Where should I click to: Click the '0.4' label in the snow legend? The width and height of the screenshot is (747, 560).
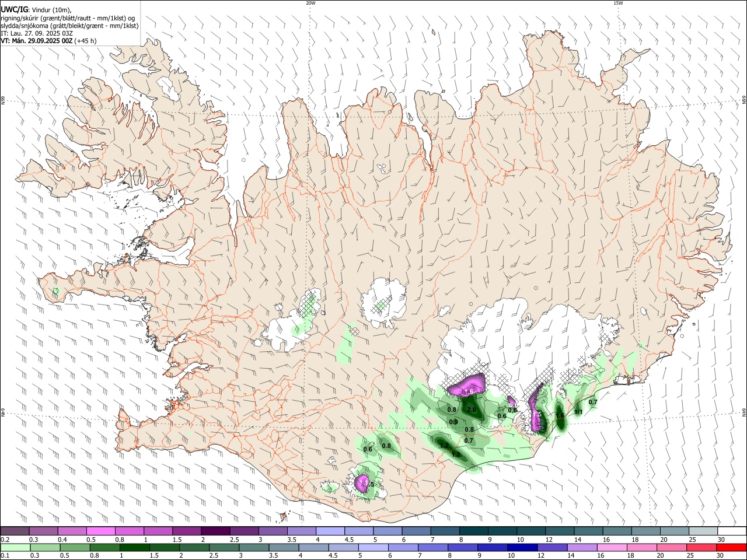click(x=62, y=540)
